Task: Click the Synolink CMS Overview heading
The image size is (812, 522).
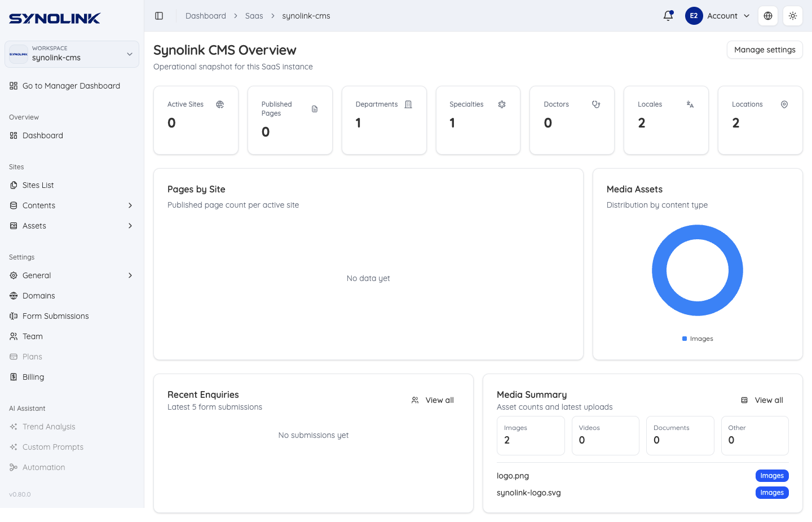Action: [x=225, y=50]
